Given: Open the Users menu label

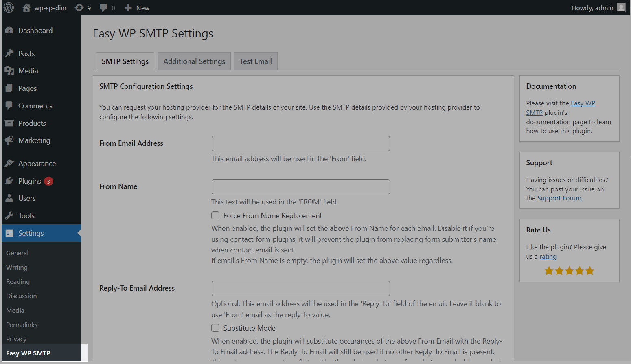Looking at the screenshot, I should [27, 198].
